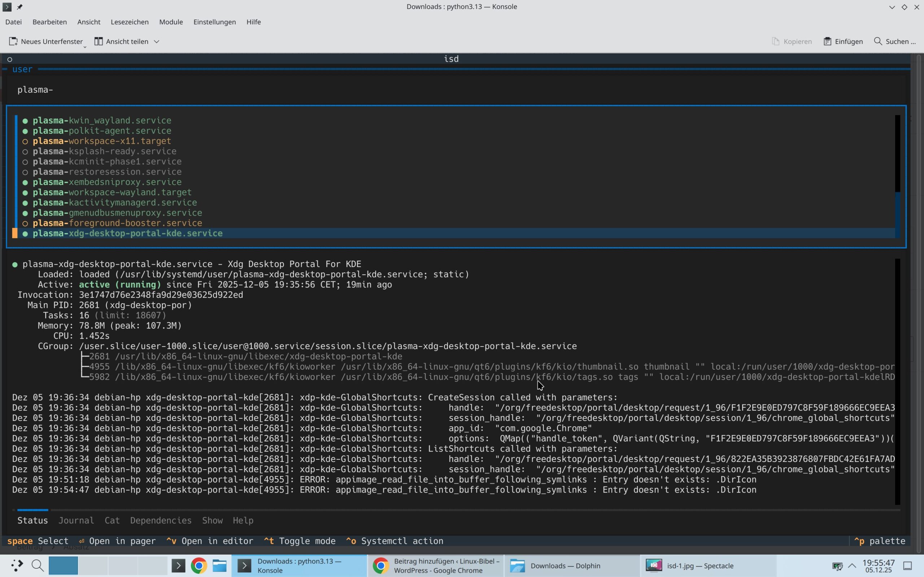Select plasma-kwin_wayland.service in the unit list
Screen dimensions: 924x577
point(102,120)
